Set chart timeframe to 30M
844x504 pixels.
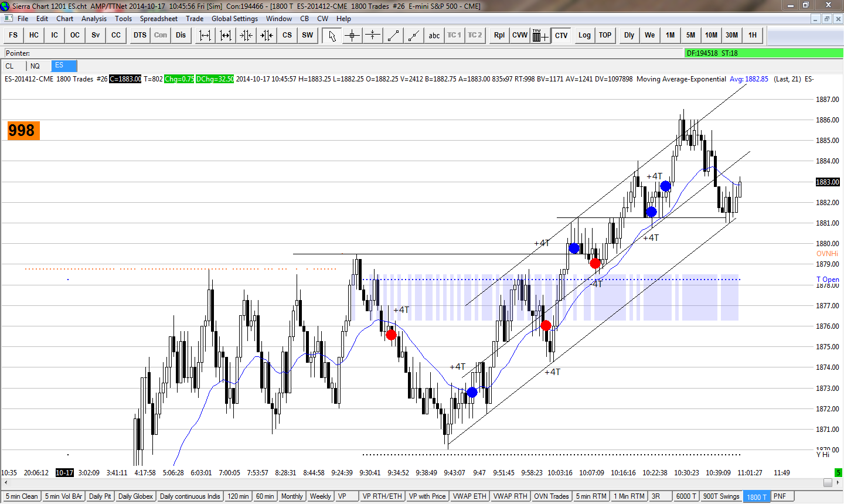[732, 35]
